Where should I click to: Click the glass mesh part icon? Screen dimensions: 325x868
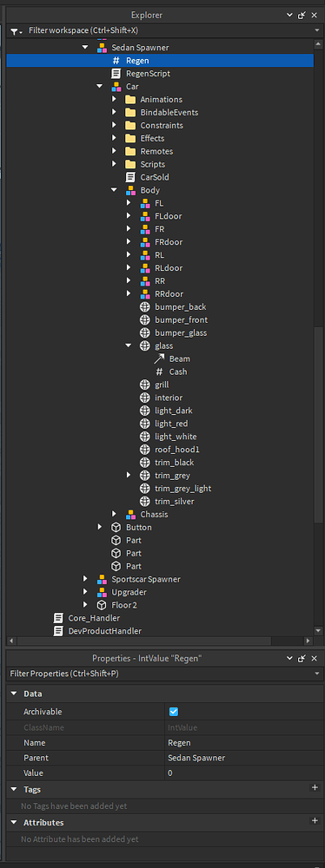coord(145,346)
